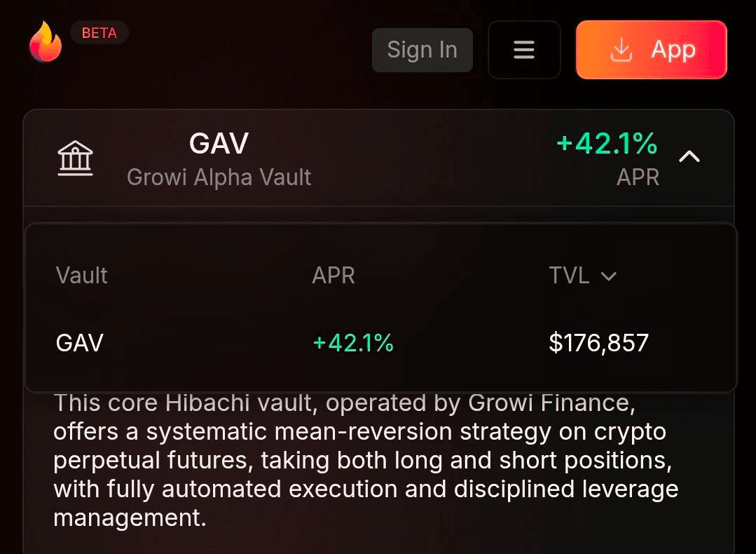
Task: Click the red BETA badge
Action: [99, 33]
